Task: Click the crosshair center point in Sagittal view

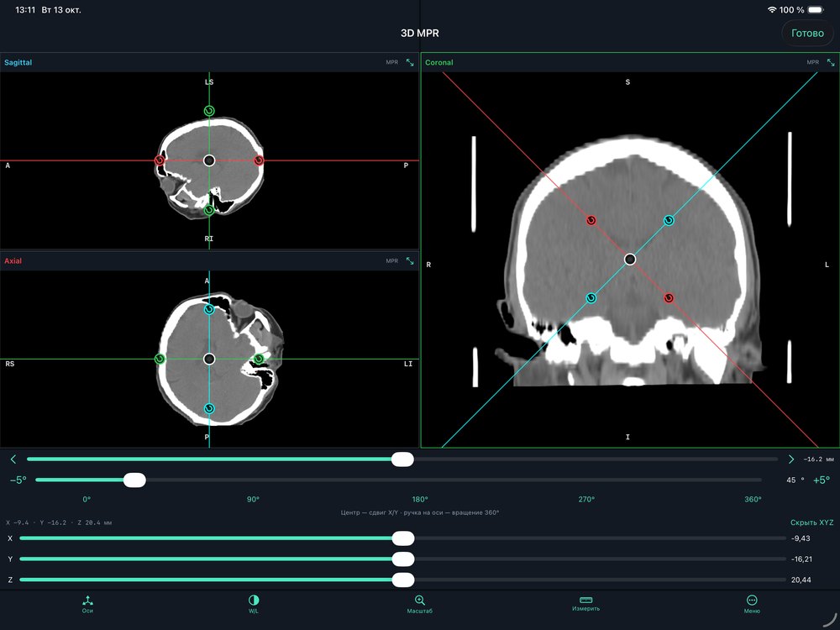Action: (x=209, y=160)
